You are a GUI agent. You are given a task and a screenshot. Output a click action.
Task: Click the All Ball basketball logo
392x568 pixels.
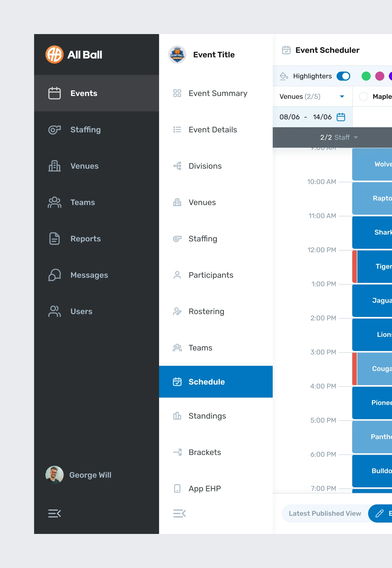54,55
